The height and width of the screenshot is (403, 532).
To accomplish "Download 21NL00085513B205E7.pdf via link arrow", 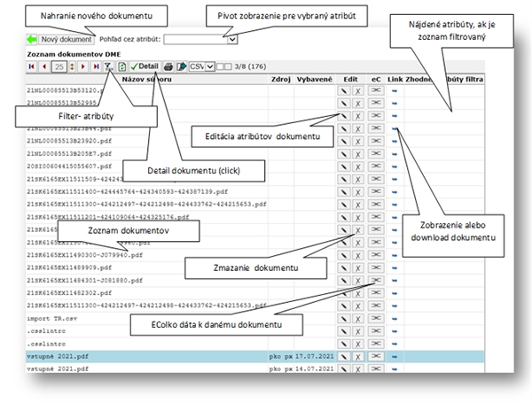I will click(395, 154).
